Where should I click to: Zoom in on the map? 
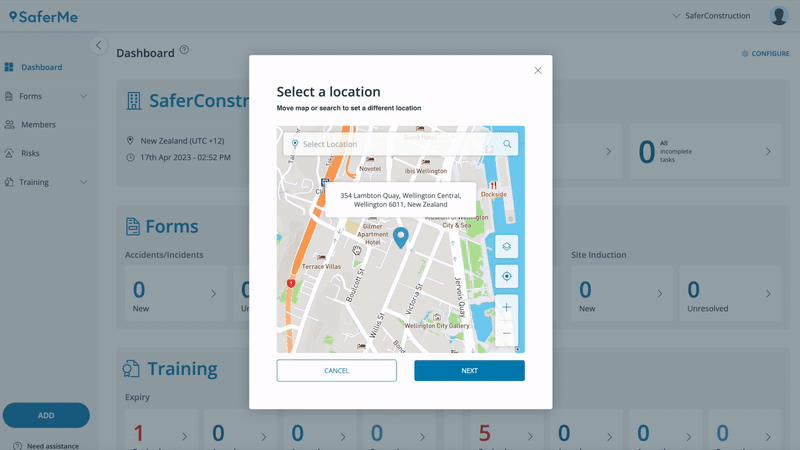coord(506,307)
